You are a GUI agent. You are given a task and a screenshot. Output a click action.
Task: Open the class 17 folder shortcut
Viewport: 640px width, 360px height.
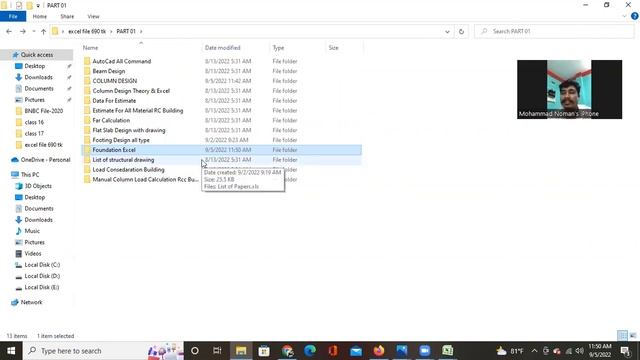tap(34, 133)
